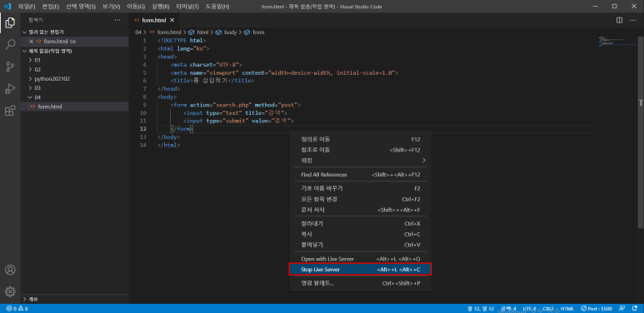Open the feedback icon in status bar
The image size is (644, 313).
[x=622, y=309]
